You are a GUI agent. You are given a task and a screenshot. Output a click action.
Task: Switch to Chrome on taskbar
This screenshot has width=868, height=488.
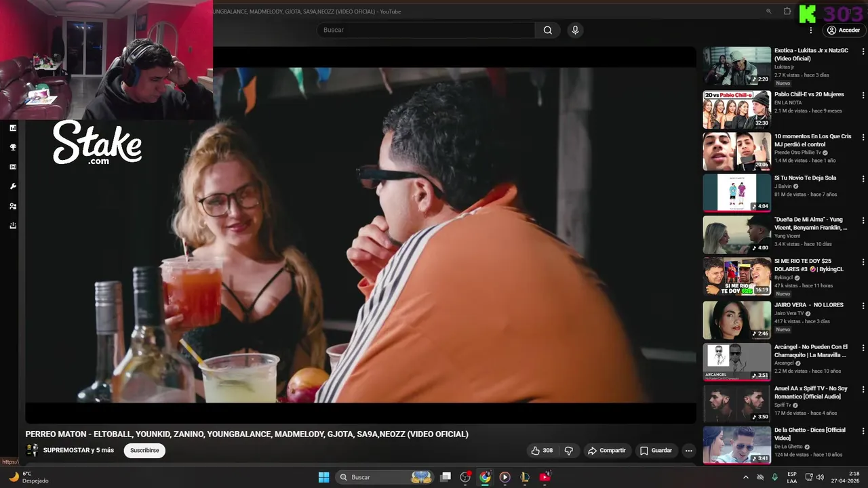485,477
